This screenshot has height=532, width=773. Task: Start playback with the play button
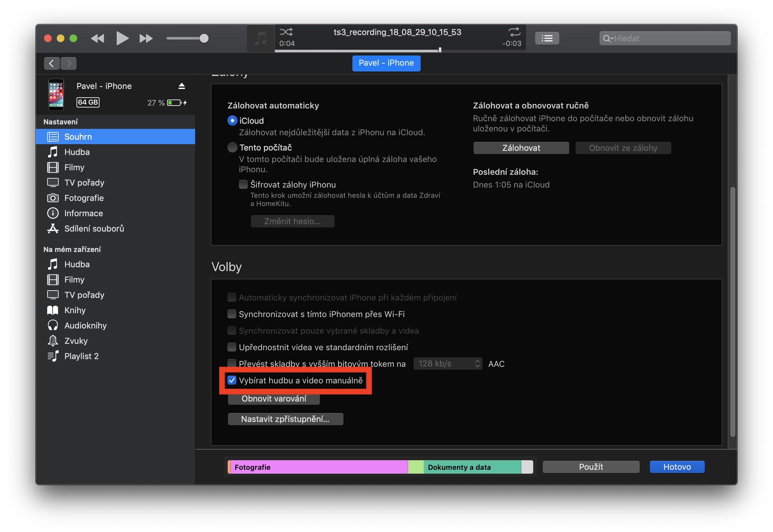click(x=122, y=38)
